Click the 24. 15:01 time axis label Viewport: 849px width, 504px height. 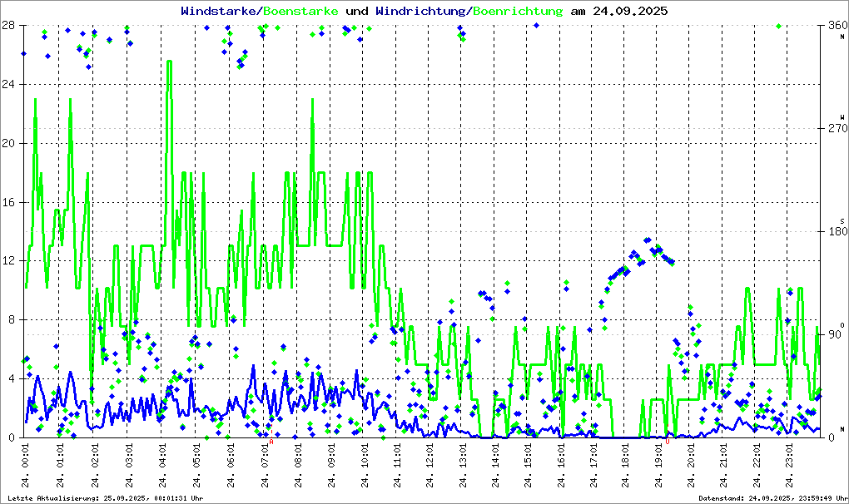[528, 465]
